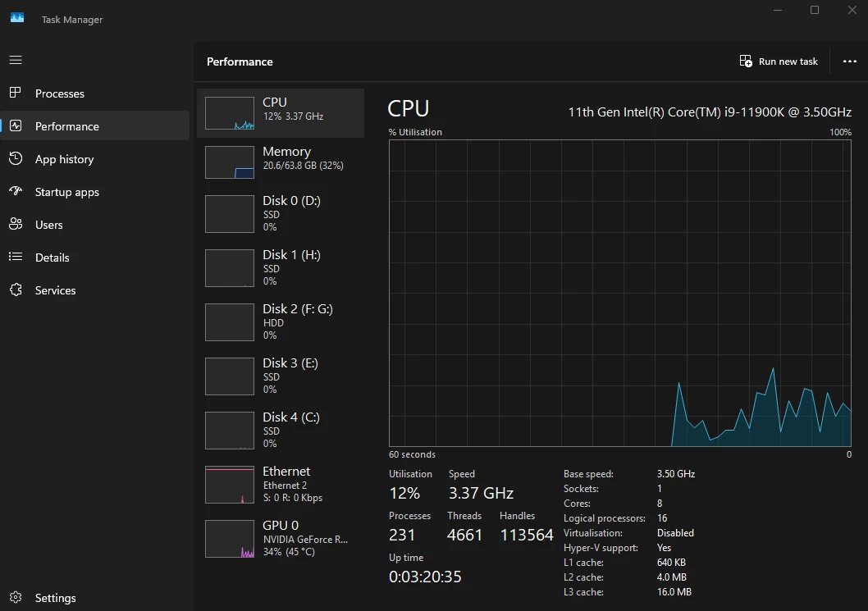Click the App history clock icon
868x611 pixels.
point(16,159)
